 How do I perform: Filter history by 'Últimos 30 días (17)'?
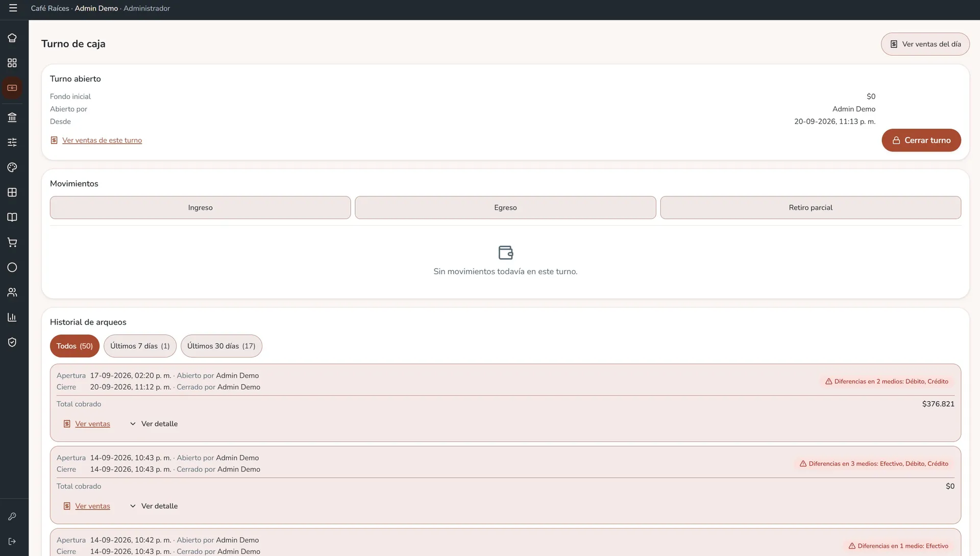(x=221, y=346)
